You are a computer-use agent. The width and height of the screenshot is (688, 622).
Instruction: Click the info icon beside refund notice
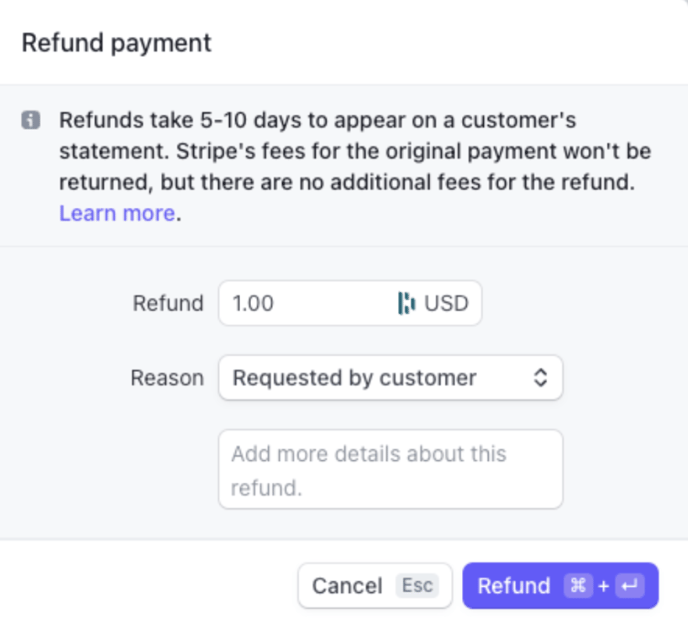pyautogui.click(x=31, y=121)
